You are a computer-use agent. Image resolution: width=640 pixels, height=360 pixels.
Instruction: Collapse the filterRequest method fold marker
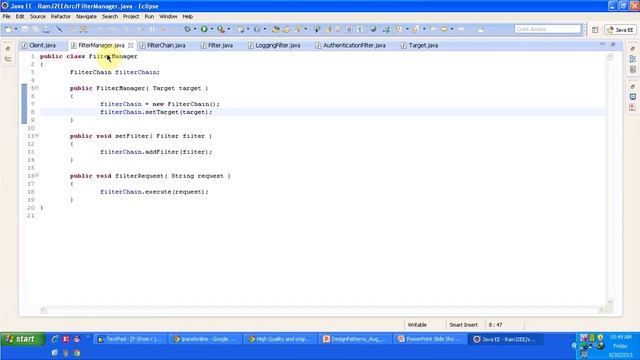pos(37,176)
